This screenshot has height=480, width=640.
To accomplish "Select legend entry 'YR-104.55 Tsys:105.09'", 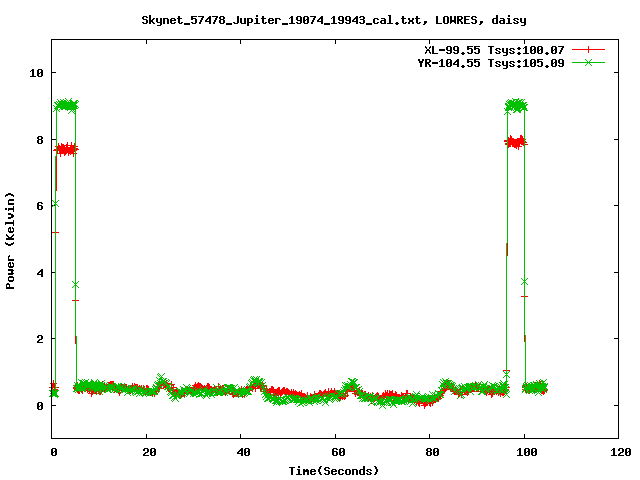I will (491, 63).
